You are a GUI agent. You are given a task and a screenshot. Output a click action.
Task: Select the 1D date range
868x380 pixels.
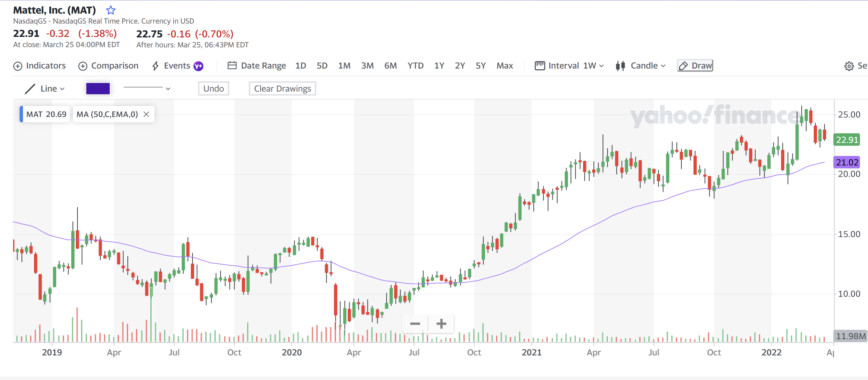301,66
